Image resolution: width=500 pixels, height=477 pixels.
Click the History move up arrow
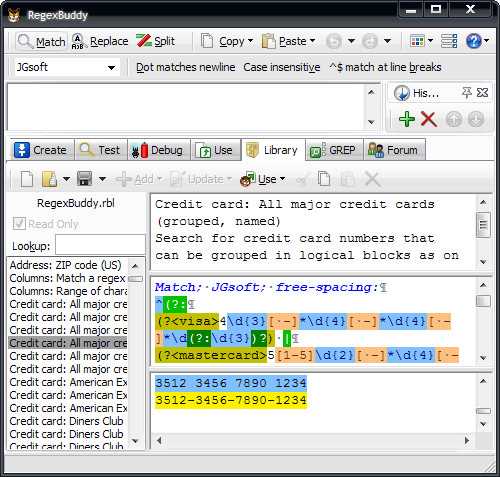point(454,119)
